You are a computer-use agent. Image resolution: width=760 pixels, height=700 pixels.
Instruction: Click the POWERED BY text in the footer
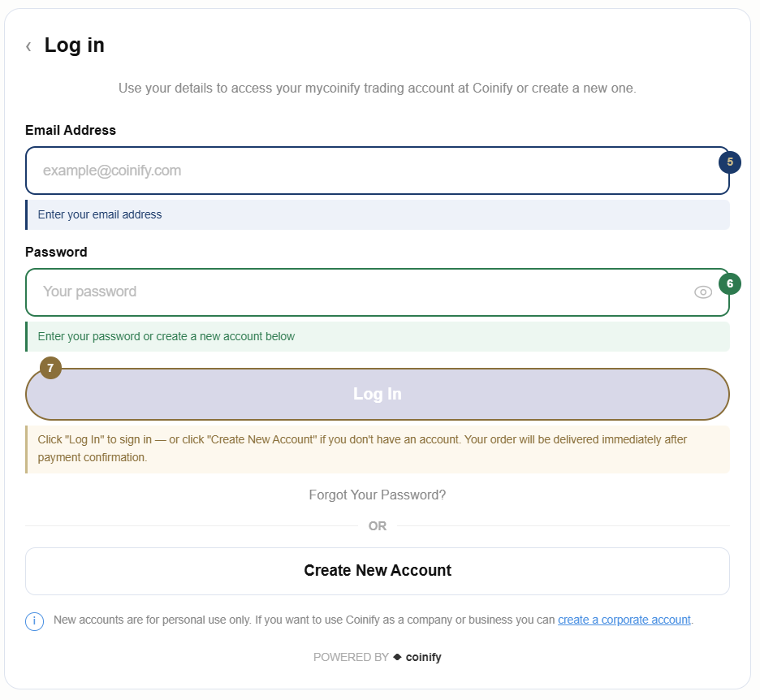click(351, 657)
